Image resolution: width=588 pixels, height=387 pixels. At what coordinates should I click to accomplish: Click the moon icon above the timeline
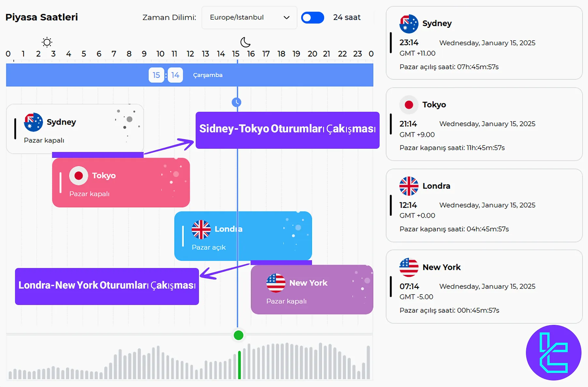coord(245,42)
